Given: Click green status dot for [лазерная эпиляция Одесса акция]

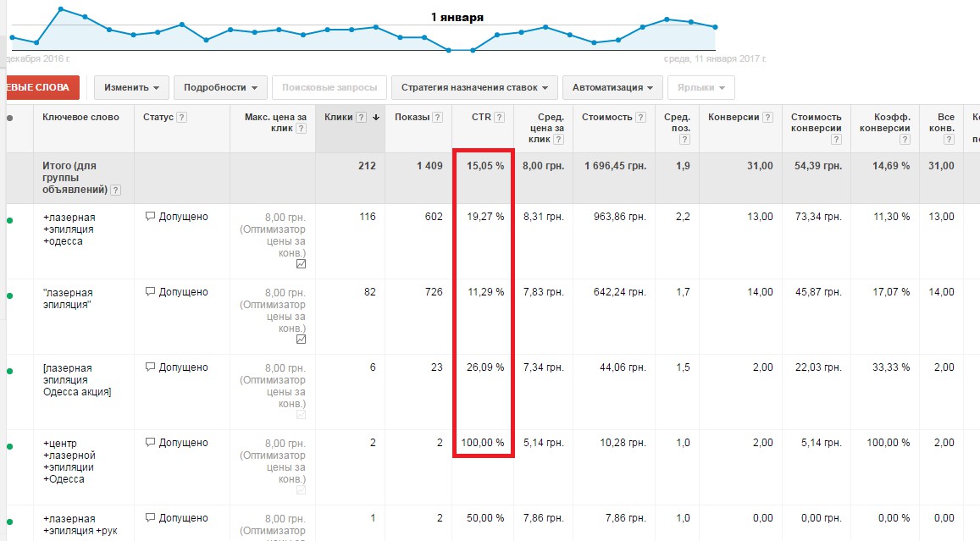Looking at the screenshot, I should click(x=9, y=371).
